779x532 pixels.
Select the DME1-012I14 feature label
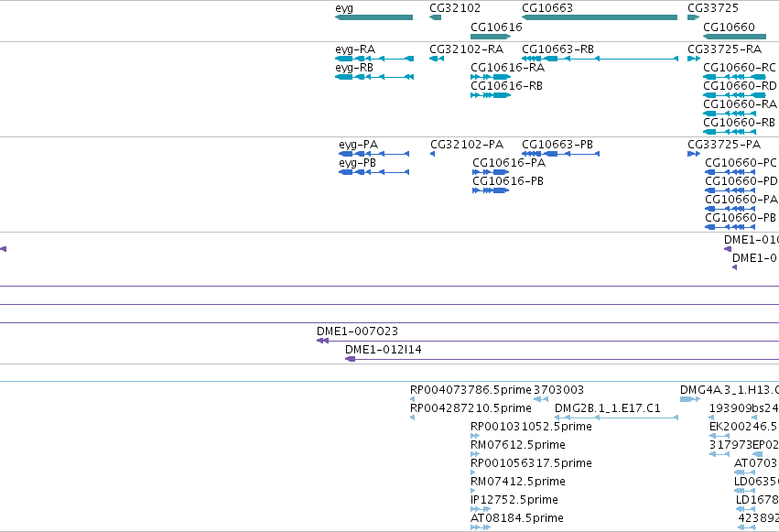point(383,350)
